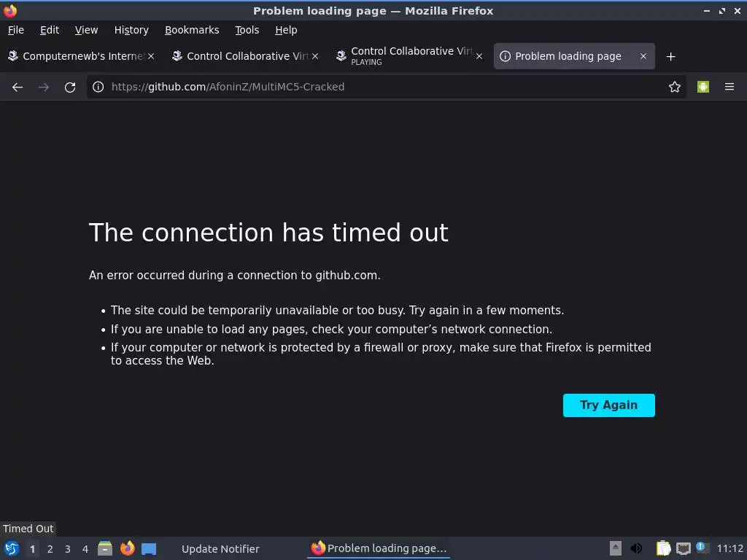Image resolution: width=747 pixels, height=560 pixels.
Task: Open site information icon in address bar
Action: [x=98, y=87]
